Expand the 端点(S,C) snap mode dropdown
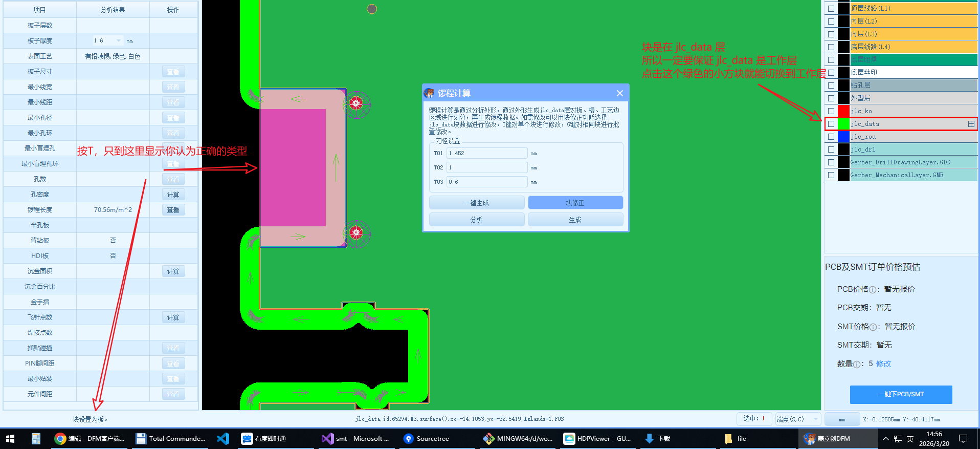 [815, 419]
